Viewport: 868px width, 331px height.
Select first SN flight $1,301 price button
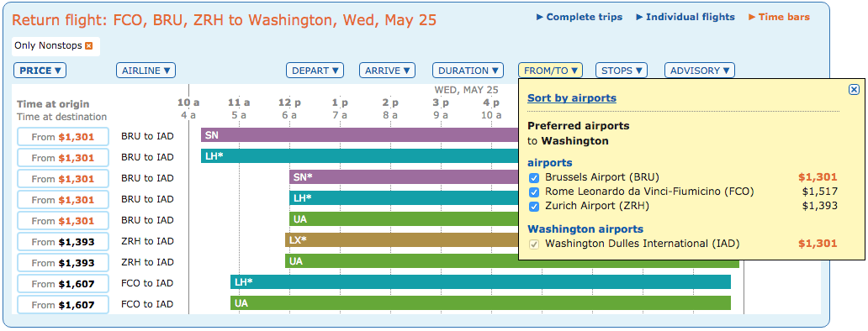coord(62,136)
